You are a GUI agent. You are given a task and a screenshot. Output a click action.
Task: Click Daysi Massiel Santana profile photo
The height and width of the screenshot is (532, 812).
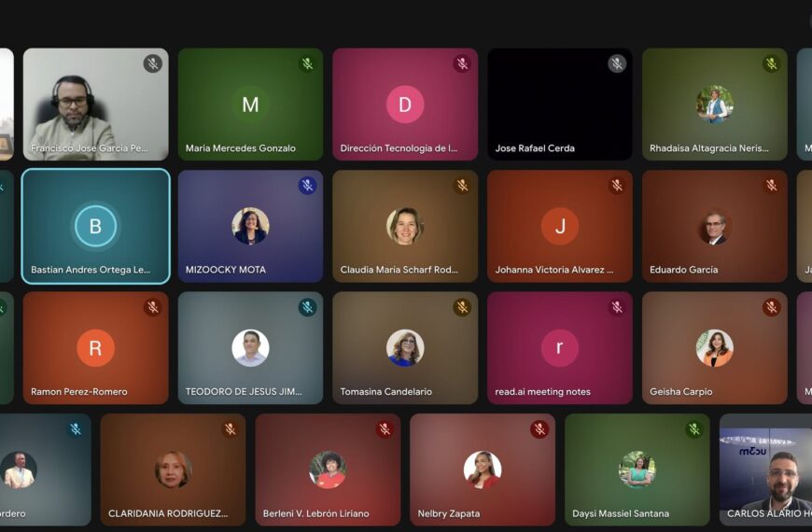coord(637,469)
